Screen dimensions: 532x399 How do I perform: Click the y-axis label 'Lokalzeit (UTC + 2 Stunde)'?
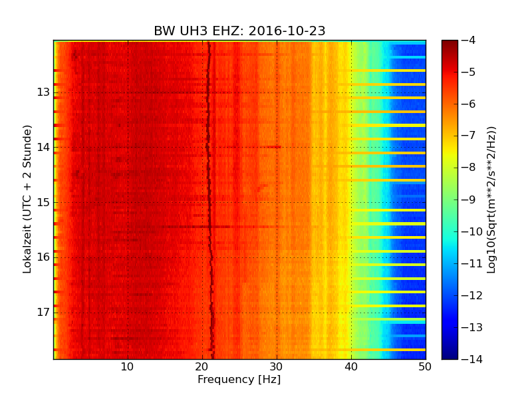tap(27, 199)
